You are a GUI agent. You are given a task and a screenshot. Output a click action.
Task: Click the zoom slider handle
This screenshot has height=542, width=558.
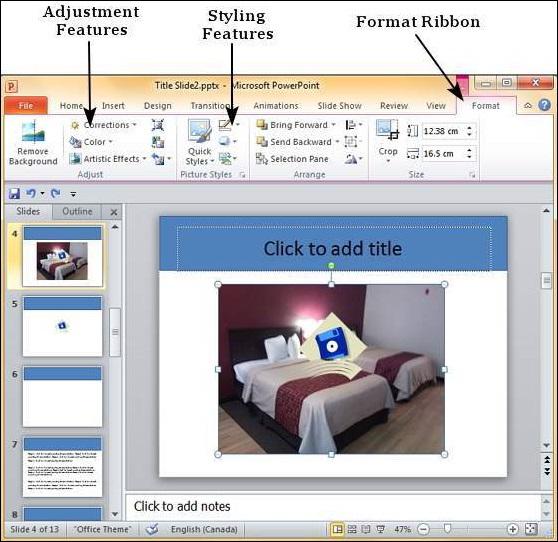(448, 529)
